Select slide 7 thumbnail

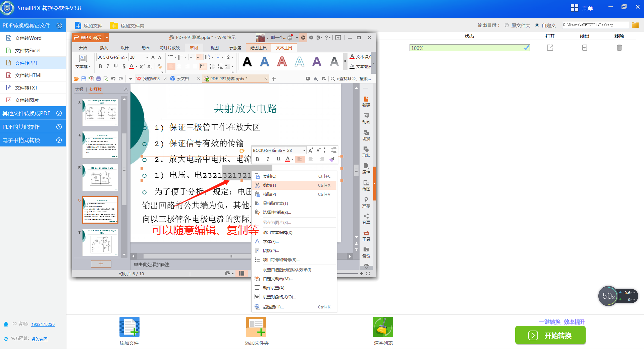point(100,242)
